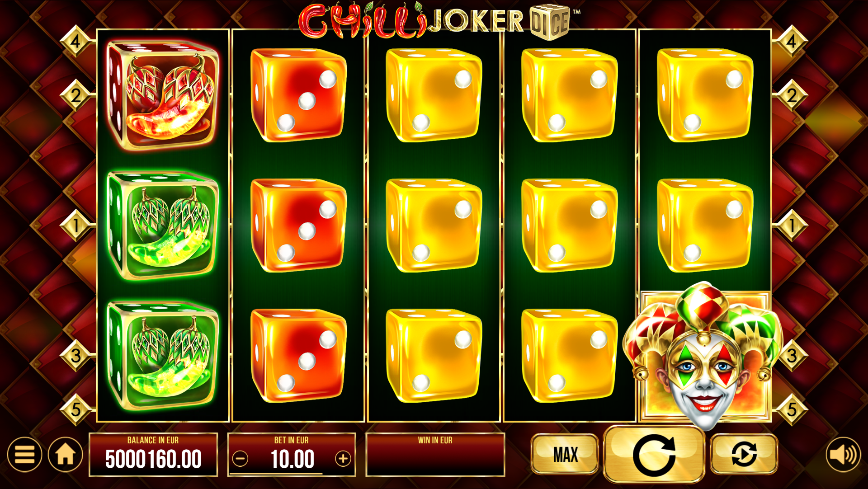Click the balance display in EUR

pos(153,455)
